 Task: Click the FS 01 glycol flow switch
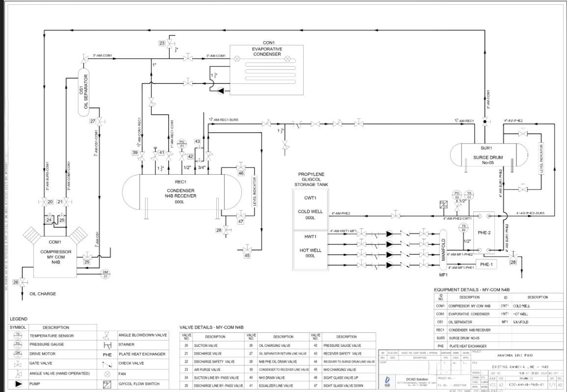444,205
